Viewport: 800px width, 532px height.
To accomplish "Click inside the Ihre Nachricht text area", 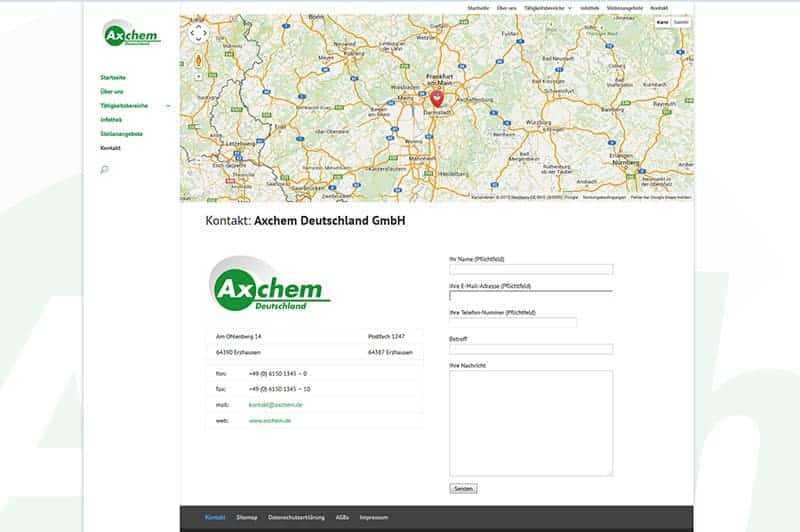I will (531, 423).
